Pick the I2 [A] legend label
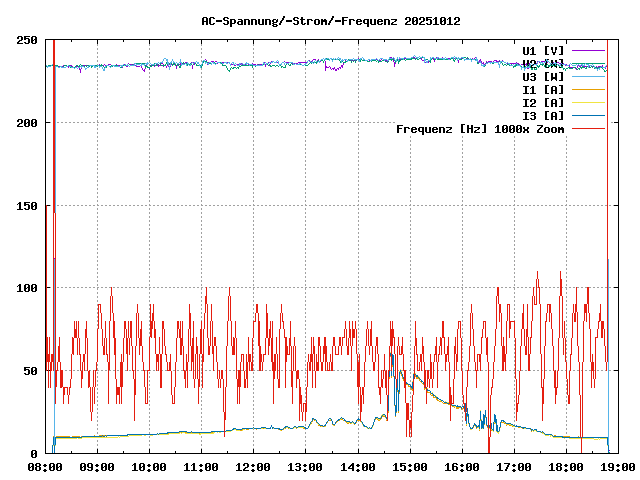The image size is (640, 480). point(543,102)
